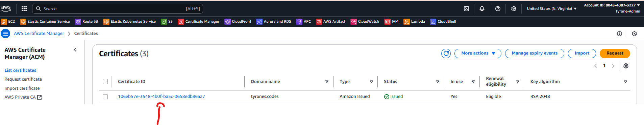Screen dimensions: 644x125
Task: Open Key algorithm column filter arrow
Action: 625,82
